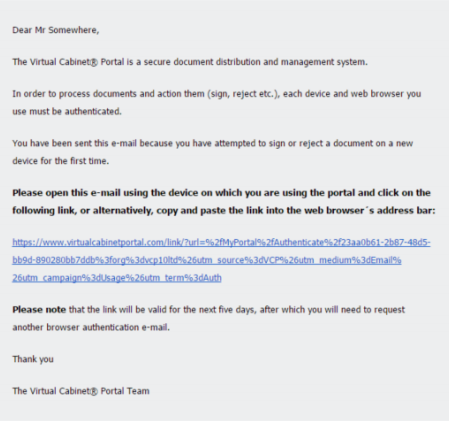Click the bold words Please note
The image size is (449, 421).
(x=39, y=309)
